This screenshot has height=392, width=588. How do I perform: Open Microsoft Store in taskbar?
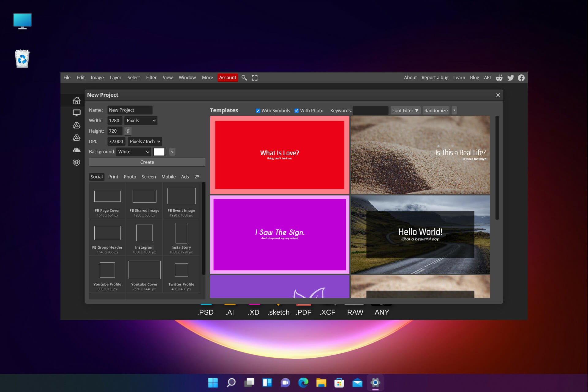coord(339,383)
